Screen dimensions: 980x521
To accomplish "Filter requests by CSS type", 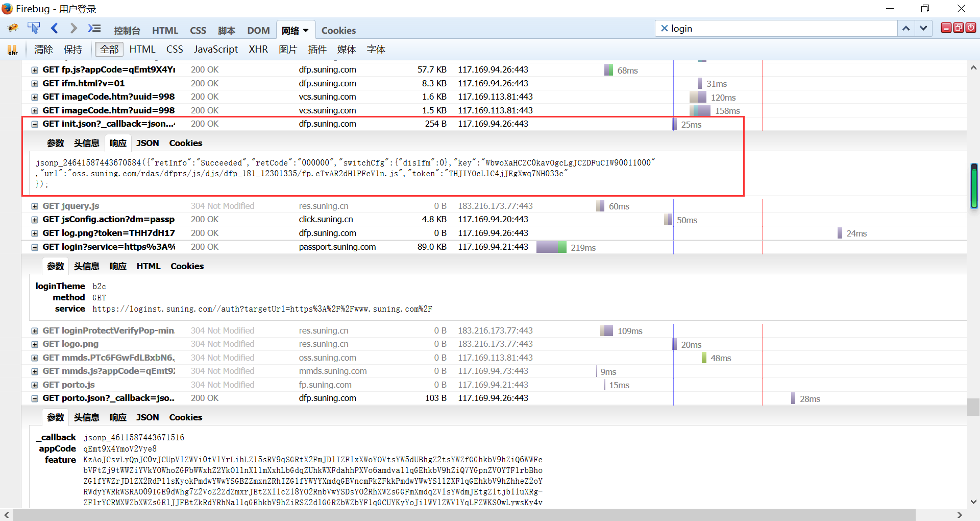I will tap(175, 50).
